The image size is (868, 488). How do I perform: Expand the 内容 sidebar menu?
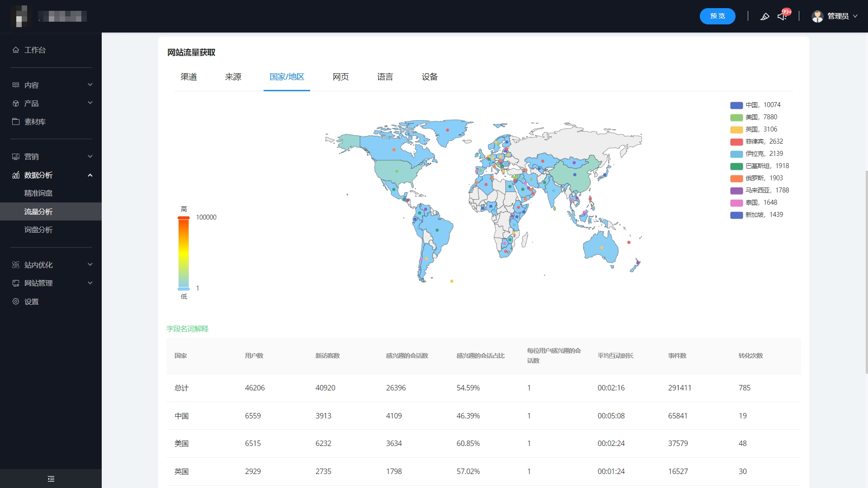point(90,85)
